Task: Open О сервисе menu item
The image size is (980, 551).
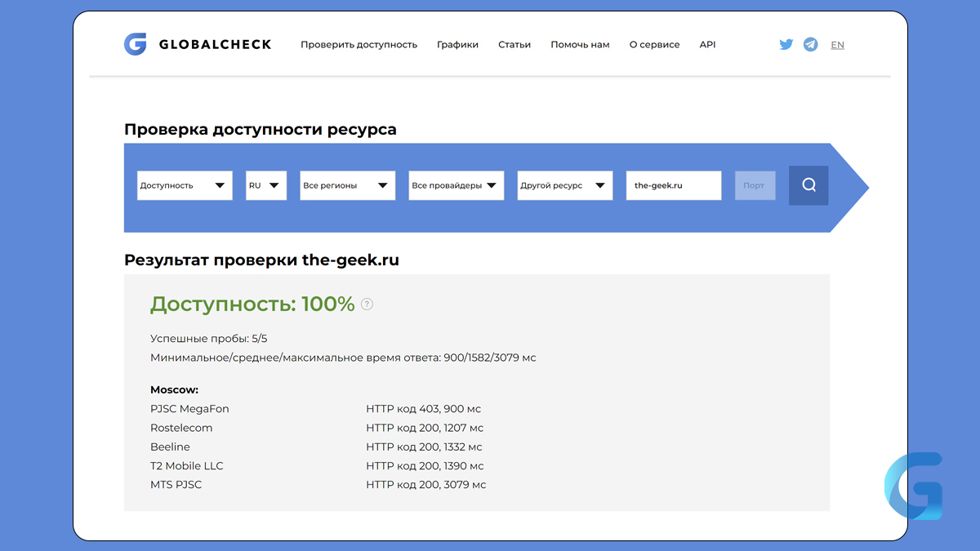Action: [x=654, y=45]
